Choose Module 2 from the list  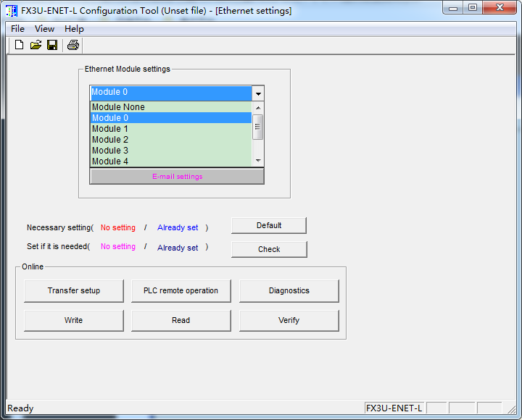click(171, 139)
